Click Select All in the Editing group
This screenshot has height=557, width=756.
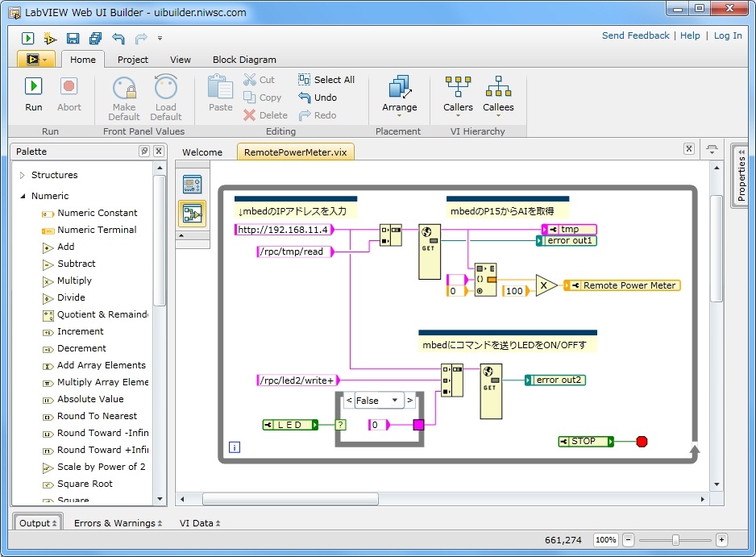tap(326, 80)
